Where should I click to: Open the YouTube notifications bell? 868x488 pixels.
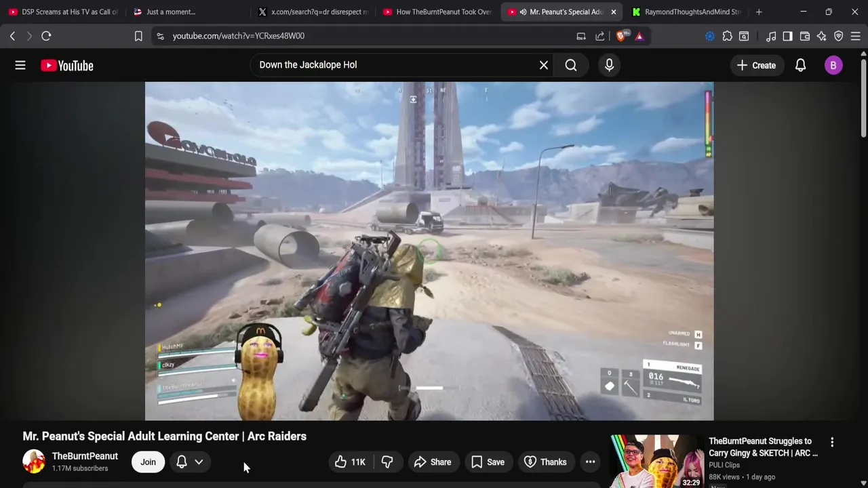pyautogui.click(x=801, y=65)
